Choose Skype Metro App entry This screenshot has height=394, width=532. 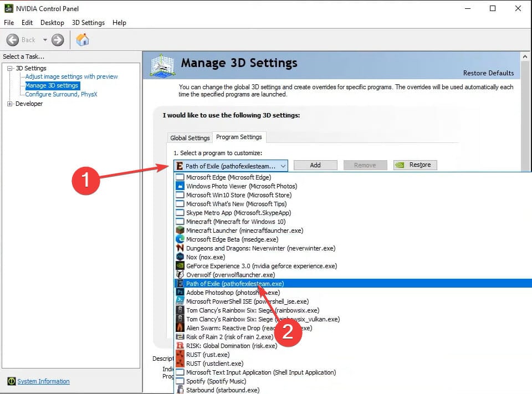tap(353, 212)
